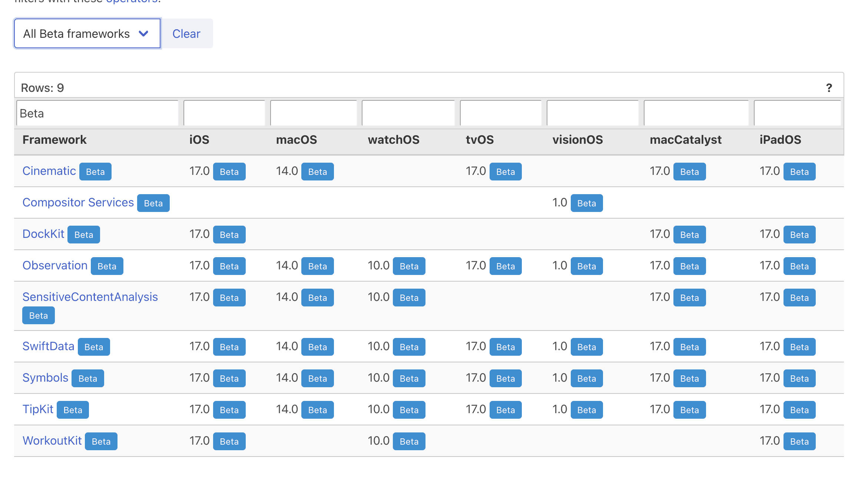Screen dimensions: 868x478
Task: Sort by the watchOS column header
Action: pos(394,140)
